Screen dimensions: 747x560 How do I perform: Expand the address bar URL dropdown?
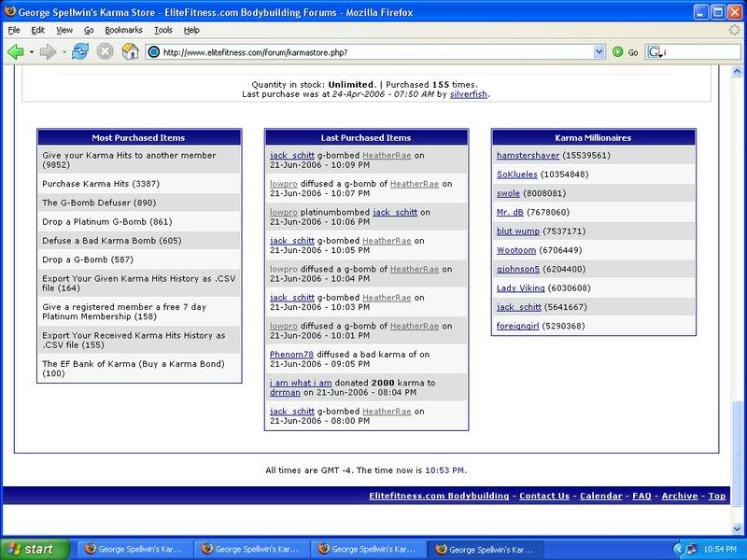[x=598, y=52]
